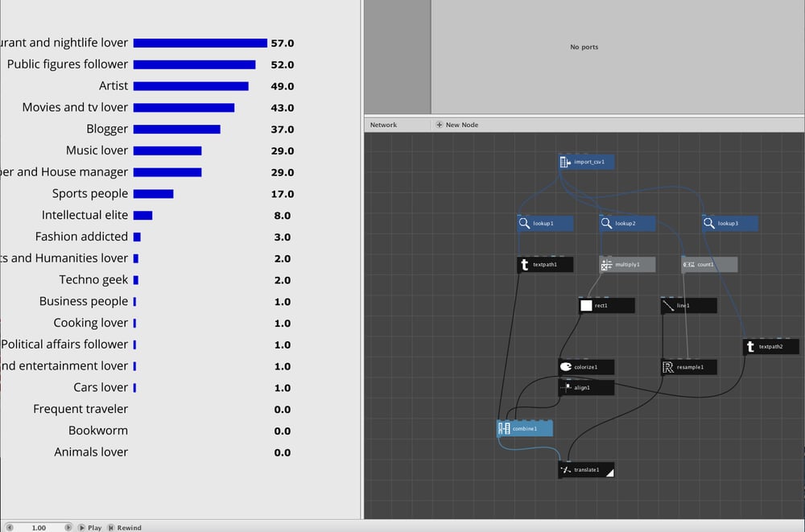Viewport: 805px width, 532px height.
Task: Click the value 17.0 in the chart
Action: [283, 194]
